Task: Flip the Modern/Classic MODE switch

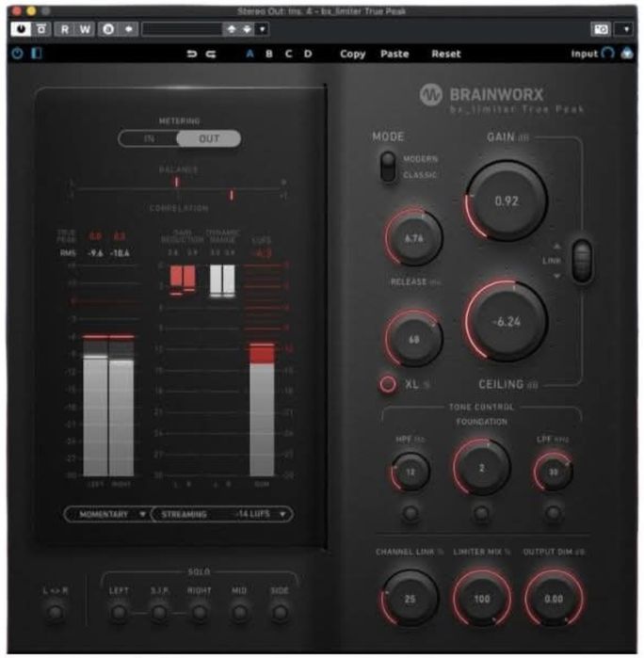Action: point(388,167)
